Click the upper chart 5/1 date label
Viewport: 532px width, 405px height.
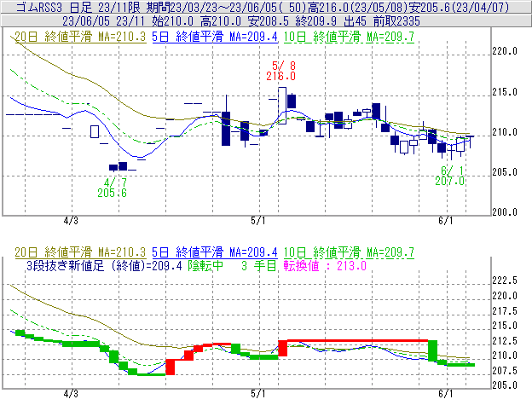click(x=258, y=221)
